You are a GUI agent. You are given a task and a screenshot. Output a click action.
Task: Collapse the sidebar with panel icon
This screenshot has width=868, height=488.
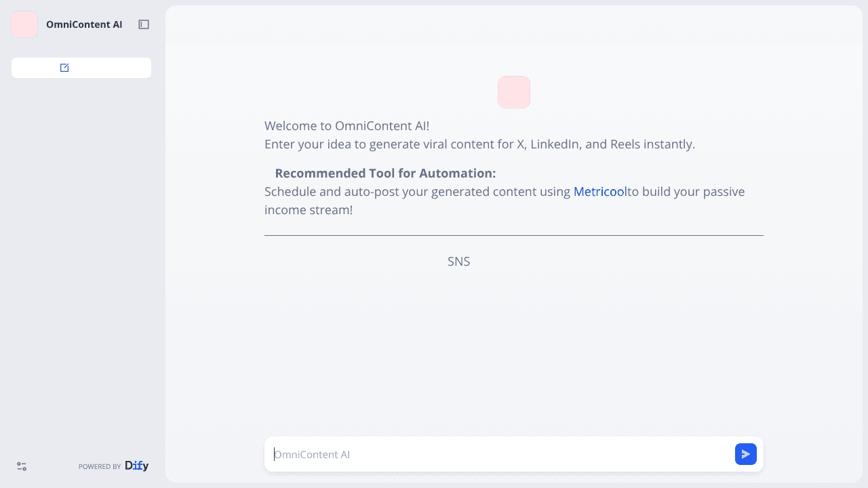click(x=144, y=24)
